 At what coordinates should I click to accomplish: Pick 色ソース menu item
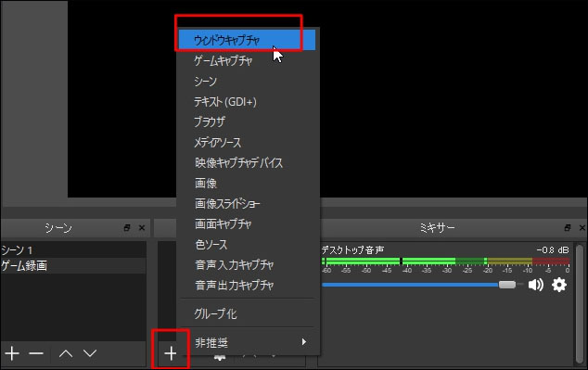tap(247, 245)
